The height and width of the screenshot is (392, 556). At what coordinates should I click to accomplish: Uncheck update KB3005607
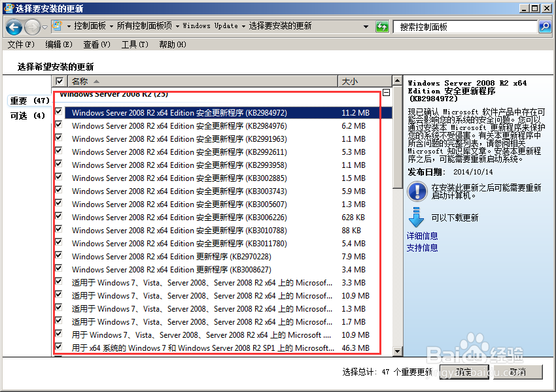pyautogui.click(x=59, y=203)
